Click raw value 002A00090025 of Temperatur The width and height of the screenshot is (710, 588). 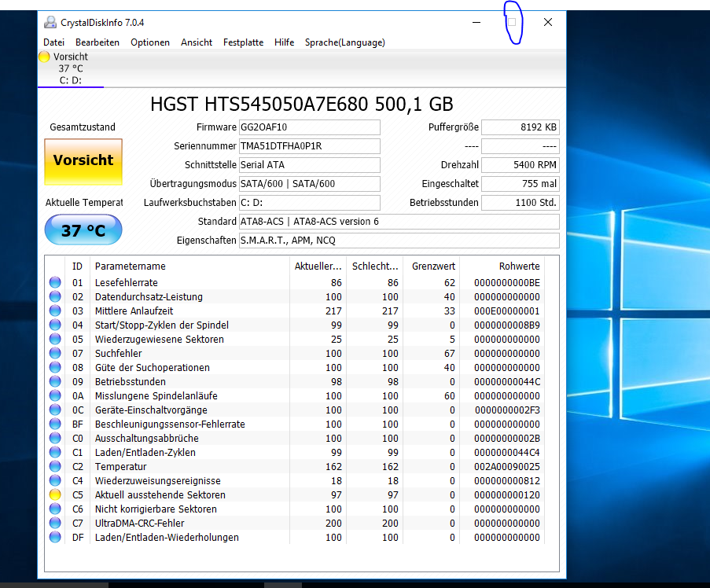tap(506, 466)
